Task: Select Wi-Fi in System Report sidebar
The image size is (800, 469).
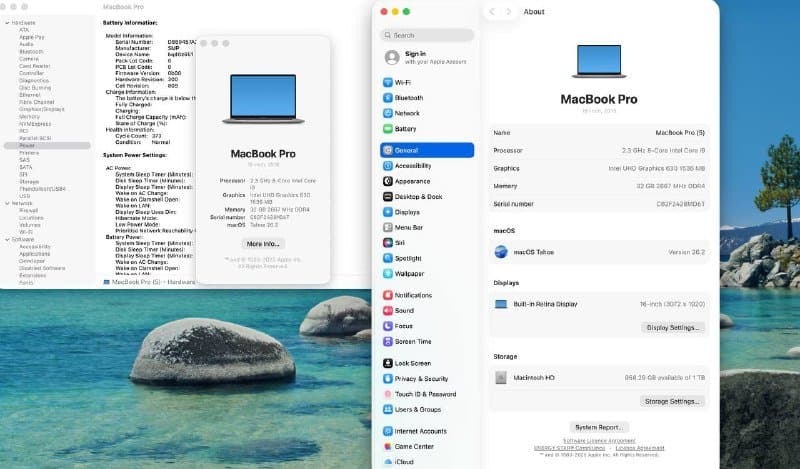Action: tap(26, 232)
